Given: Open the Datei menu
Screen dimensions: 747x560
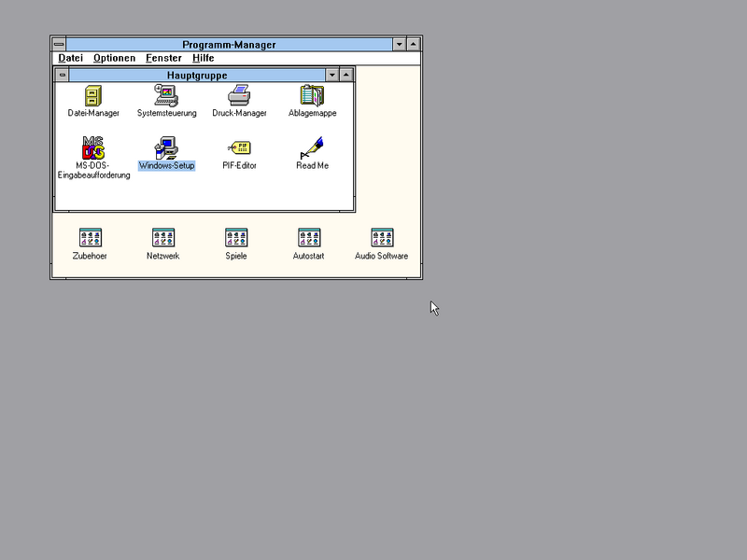Looking at the screenshot, I should pos(71,58).
